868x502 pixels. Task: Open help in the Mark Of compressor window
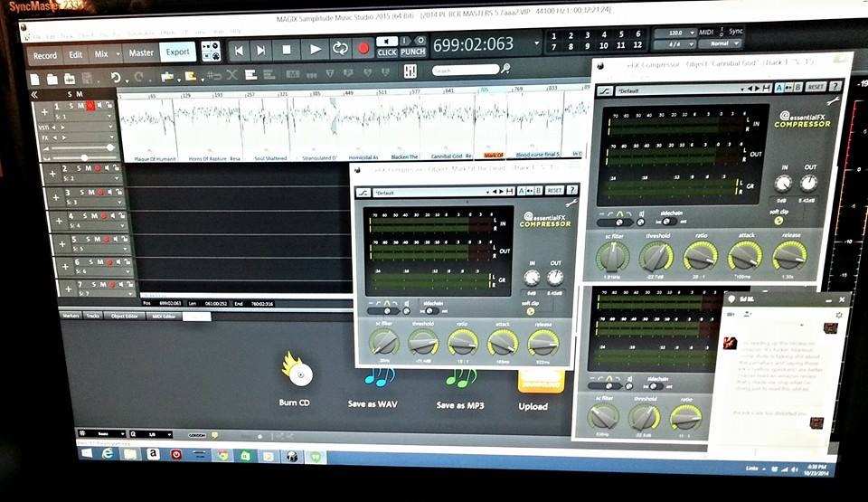click(x=571, y=190)
